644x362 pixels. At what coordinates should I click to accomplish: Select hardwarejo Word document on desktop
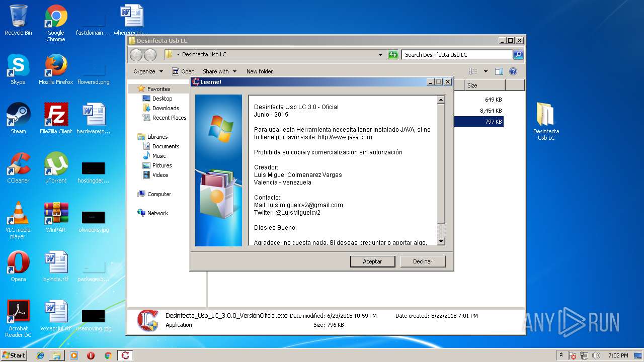coord(94,119)
